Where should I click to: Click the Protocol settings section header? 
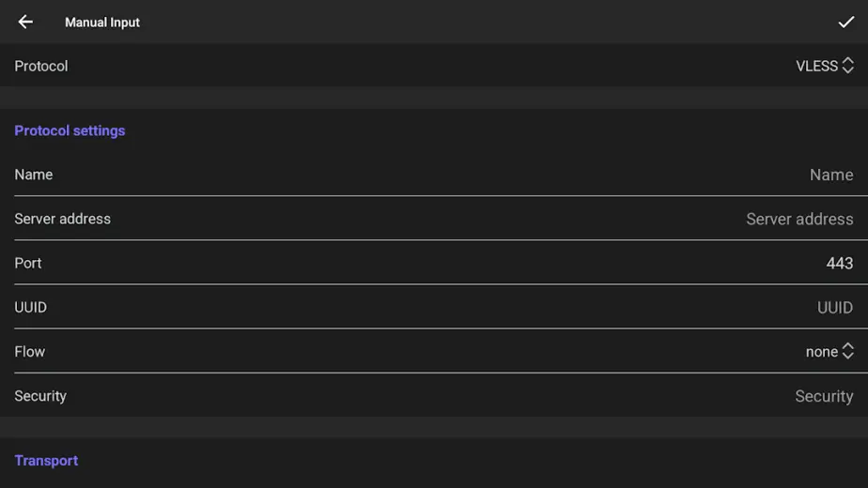pyautogui.click(x=70, y=130)
